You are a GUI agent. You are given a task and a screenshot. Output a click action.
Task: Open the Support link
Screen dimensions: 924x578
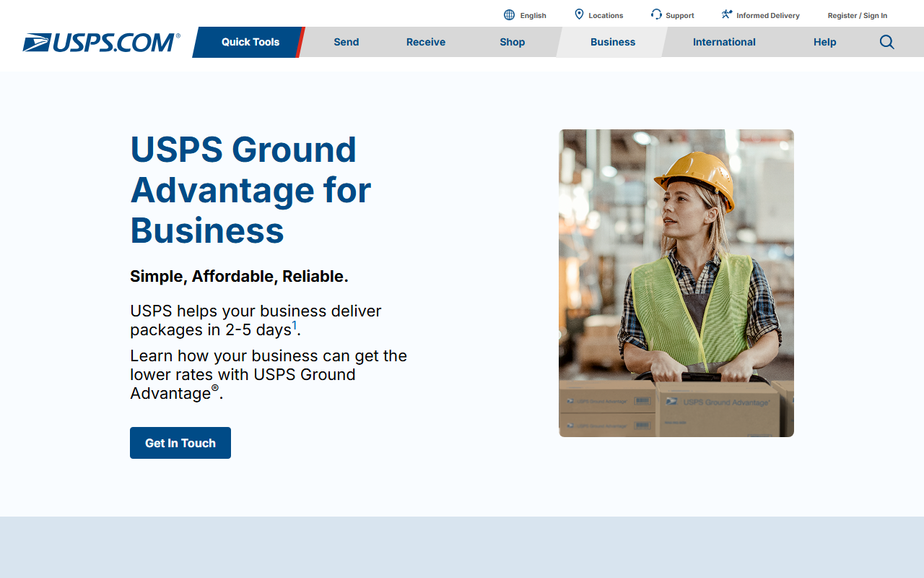[x=680, y=16]
